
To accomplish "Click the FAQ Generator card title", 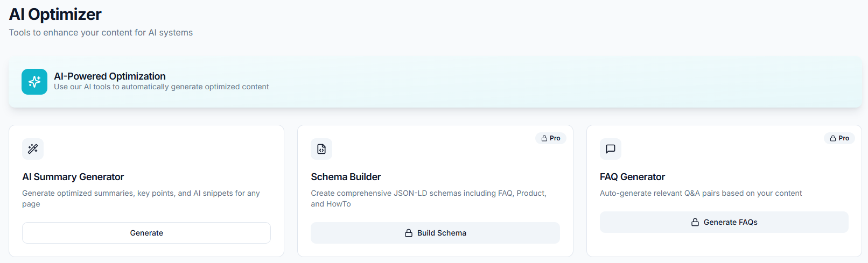I will (x=632, y=177).
